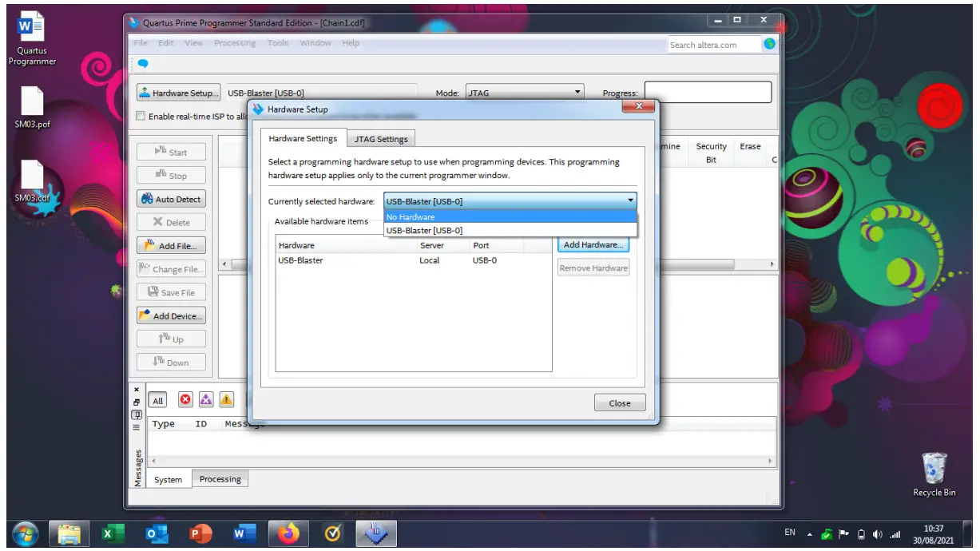Select SM03.pof desktop file

pyautogui.click(x=32, y=108)
